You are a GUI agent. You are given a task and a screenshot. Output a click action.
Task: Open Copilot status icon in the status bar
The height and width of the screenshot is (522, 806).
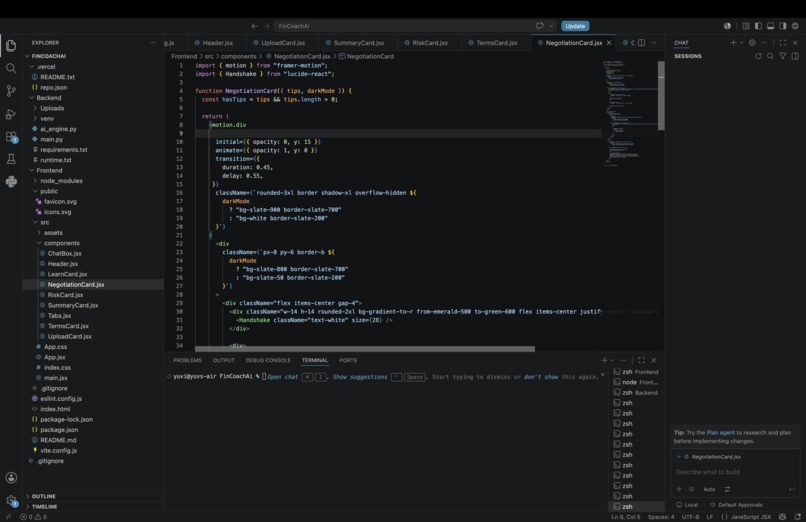(782, 517)
